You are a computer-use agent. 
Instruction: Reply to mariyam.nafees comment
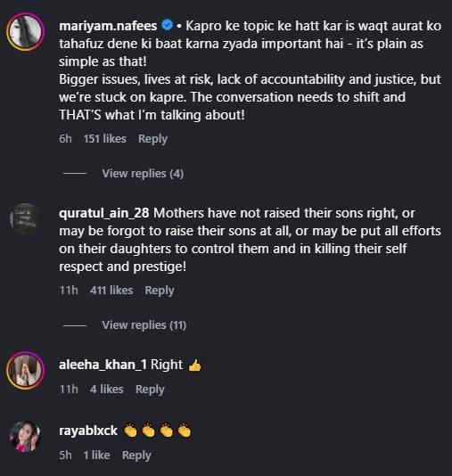click(x=152, y=139)
